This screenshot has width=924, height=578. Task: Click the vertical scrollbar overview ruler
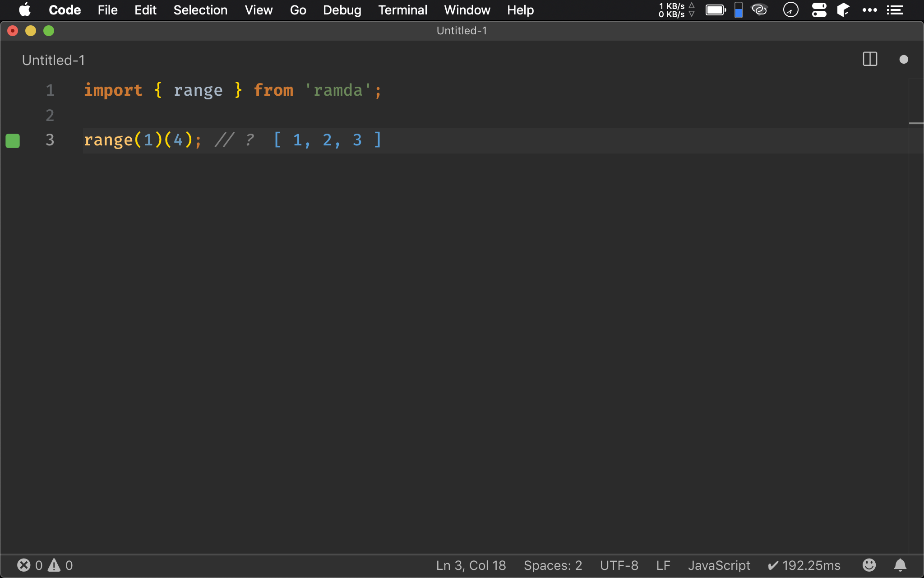916,316
